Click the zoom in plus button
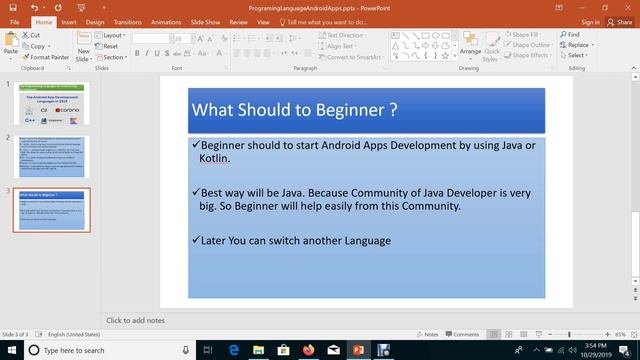Image resolution: width=640 pixels, height=360 pixels. pyautogui.click(x=607, y=334)
